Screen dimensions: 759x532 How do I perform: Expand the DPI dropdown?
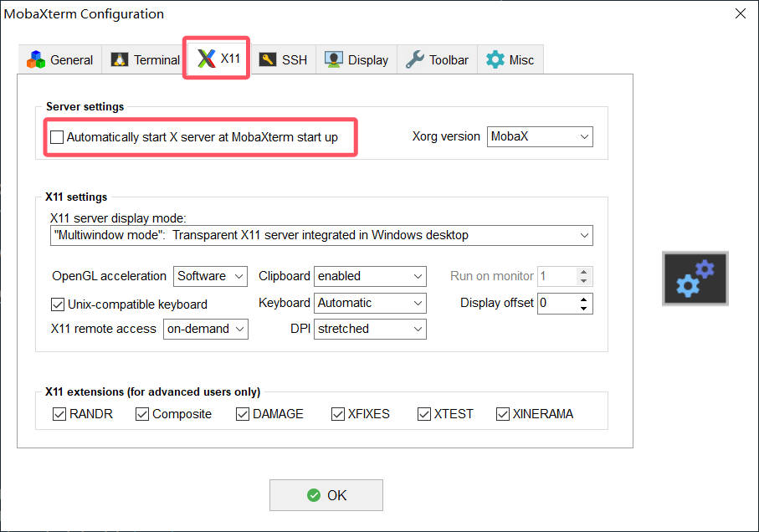(x=370, y=329)
